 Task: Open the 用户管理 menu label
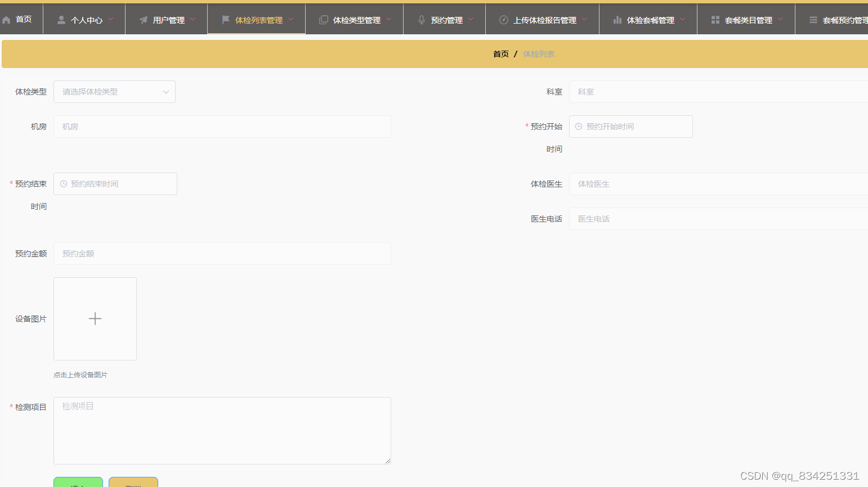(x=169, y=20)
